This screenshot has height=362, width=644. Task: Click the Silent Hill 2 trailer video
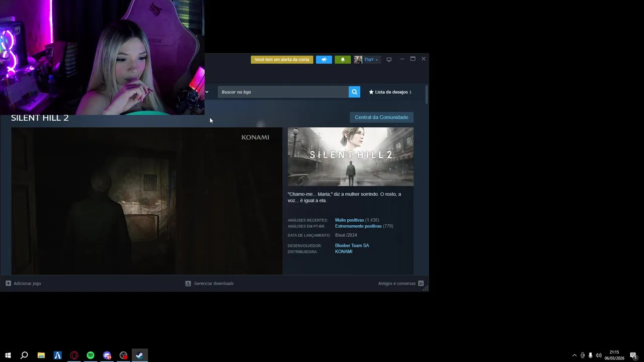(x=147, y=201)
